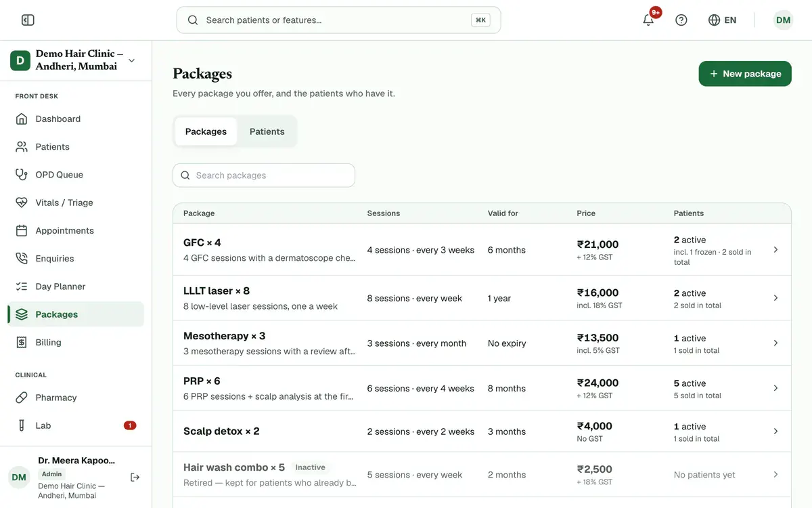Focus the Search patients or features field
The width and height of the screenshot is (812, 508).
pyautogui.click(x=338, y=20)
